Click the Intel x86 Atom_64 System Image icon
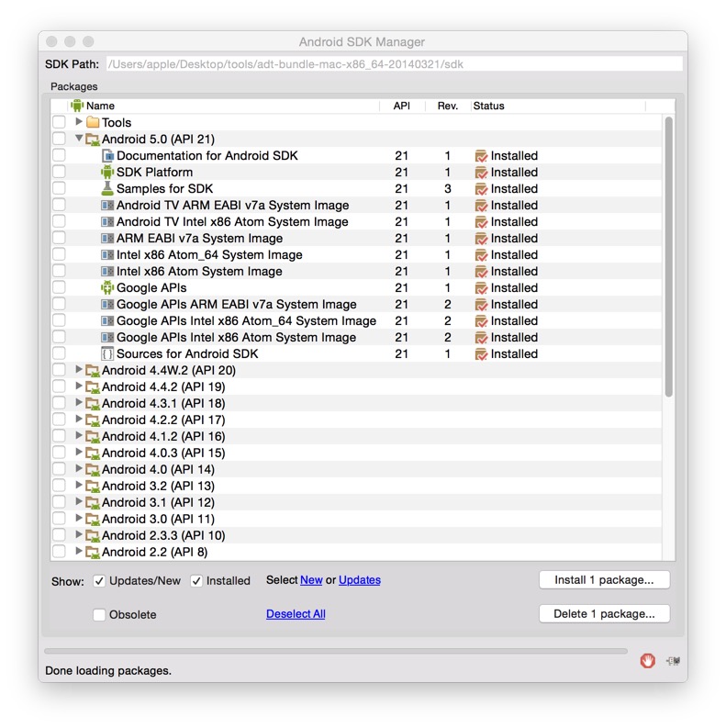Image resolution: width=726 pixels, height=728 pixels. [107, 255]
